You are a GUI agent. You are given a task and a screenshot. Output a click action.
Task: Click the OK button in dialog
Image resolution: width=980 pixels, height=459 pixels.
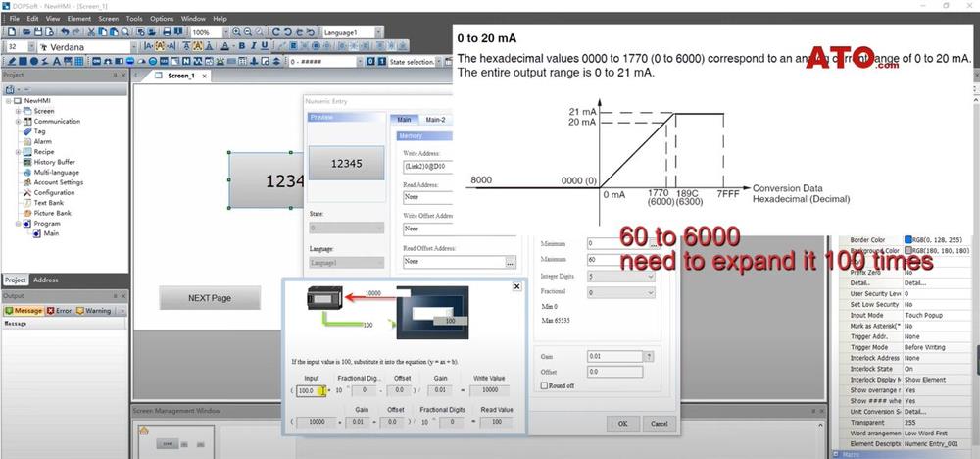[622, 424]
